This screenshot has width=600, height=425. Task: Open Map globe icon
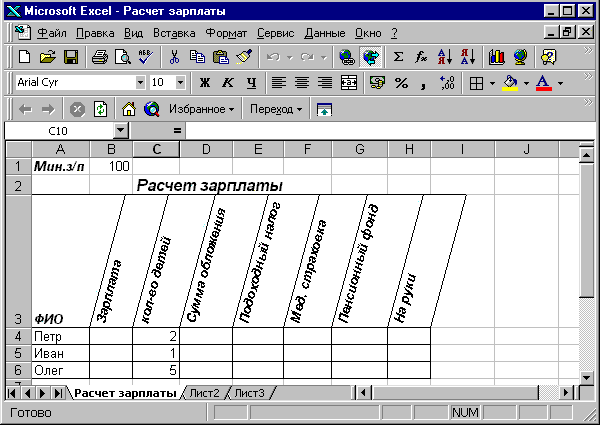click(x=520, y=57)
